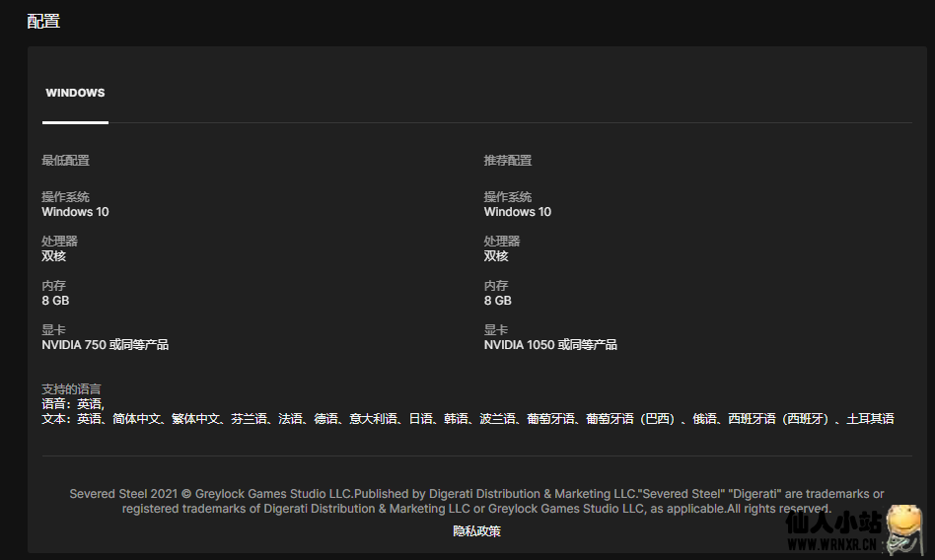Click the 推荐配置 column heading
The width and height of the screenshot is (935, 560).
pyautogui.click(x=507, y=160)
